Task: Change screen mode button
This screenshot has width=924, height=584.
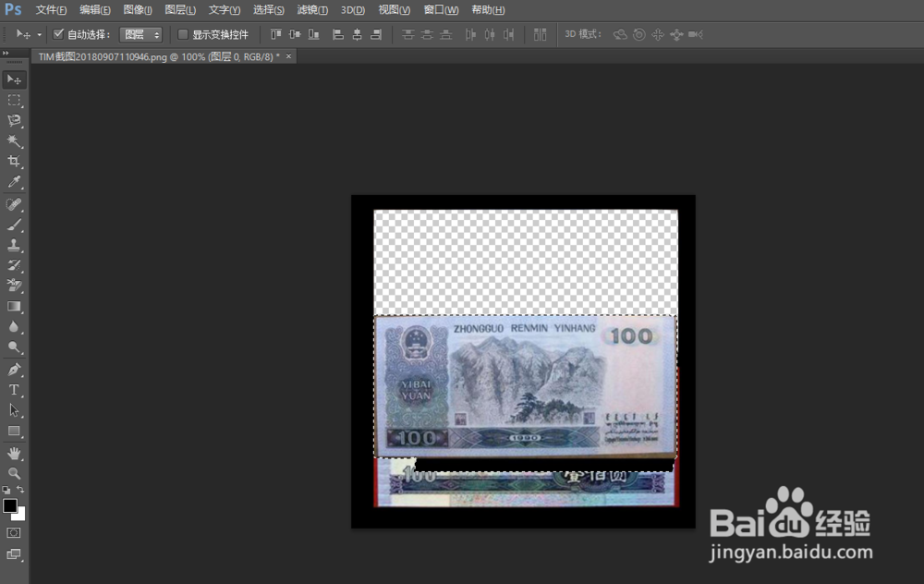Action: pos(14,554)
